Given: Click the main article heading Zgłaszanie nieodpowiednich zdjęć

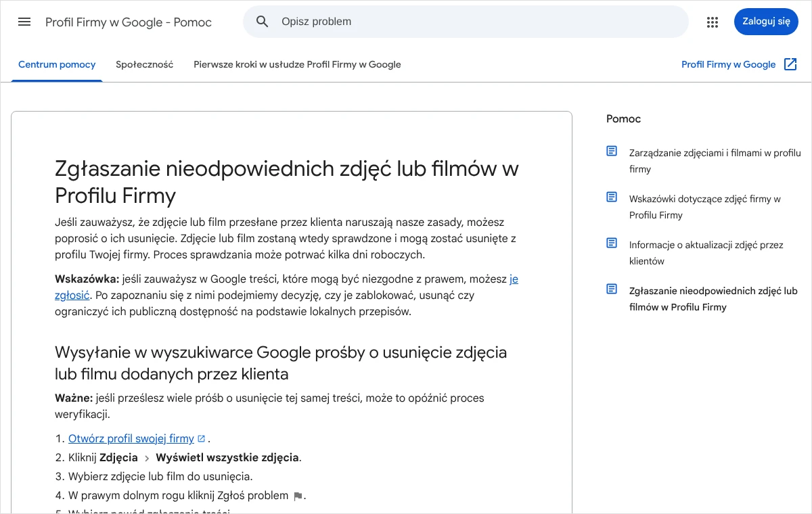Looking at the screenshot, I should point(287,181).
